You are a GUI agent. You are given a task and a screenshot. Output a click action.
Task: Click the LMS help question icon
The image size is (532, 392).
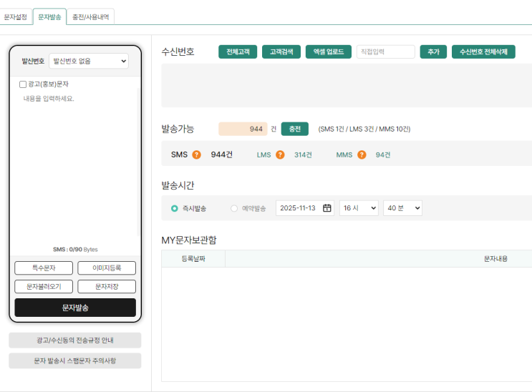pyautogui.click(x=280, y=155)
